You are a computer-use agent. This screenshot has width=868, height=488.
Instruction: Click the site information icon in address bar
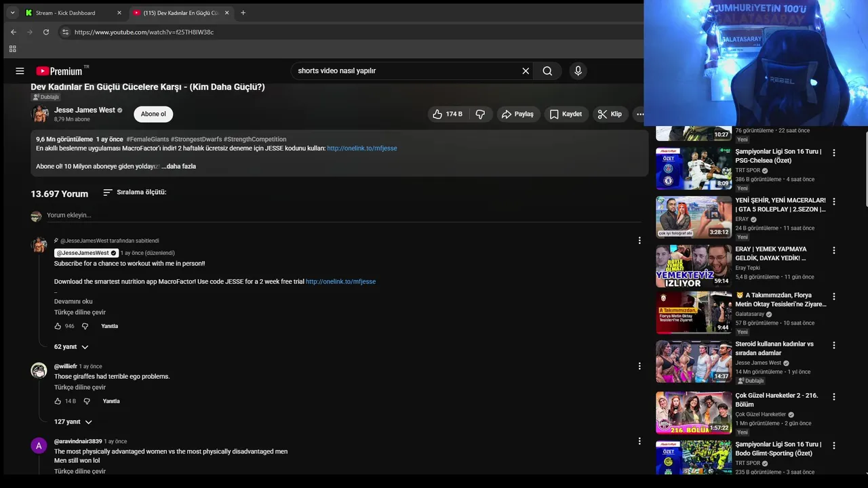coord(65,32)
